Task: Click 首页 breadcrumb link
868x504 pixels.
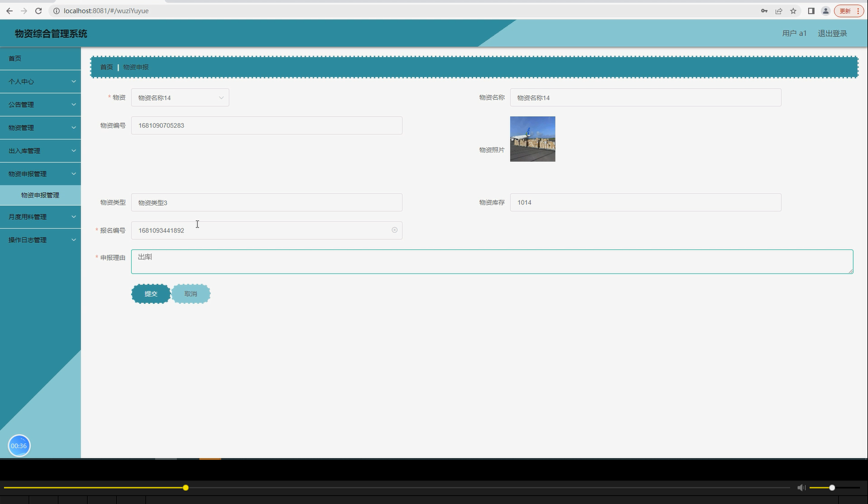Action: point(106,67)
